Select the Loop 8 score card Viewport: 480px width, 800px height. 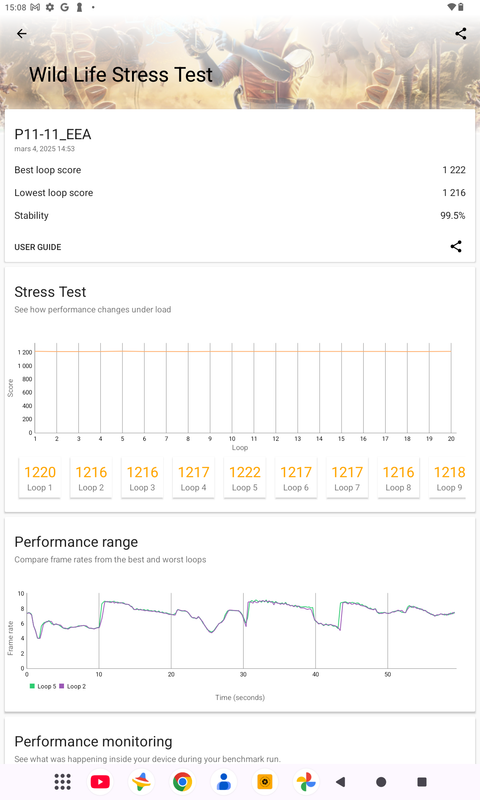[398, 478]
